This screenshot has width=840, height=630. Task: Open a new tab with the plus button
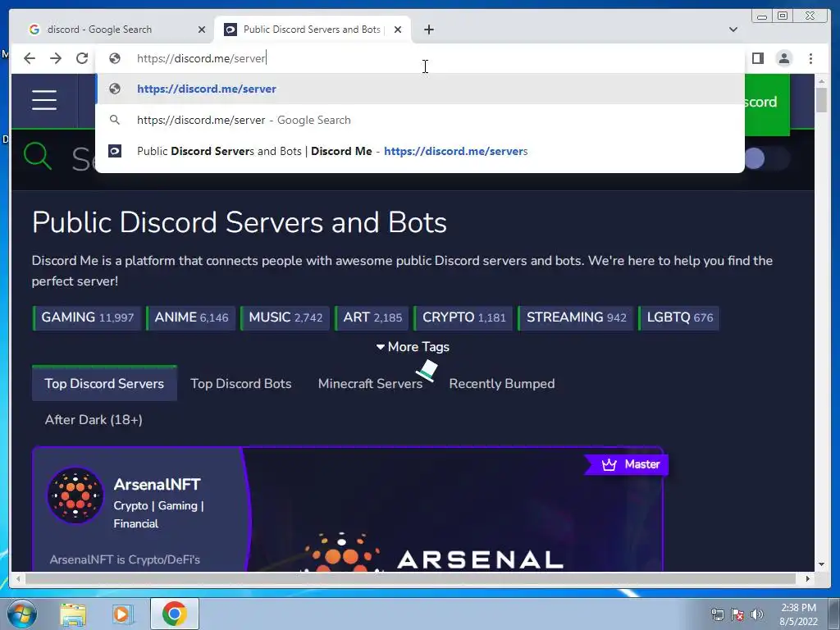pyautogui.click(x=428, y=30)
